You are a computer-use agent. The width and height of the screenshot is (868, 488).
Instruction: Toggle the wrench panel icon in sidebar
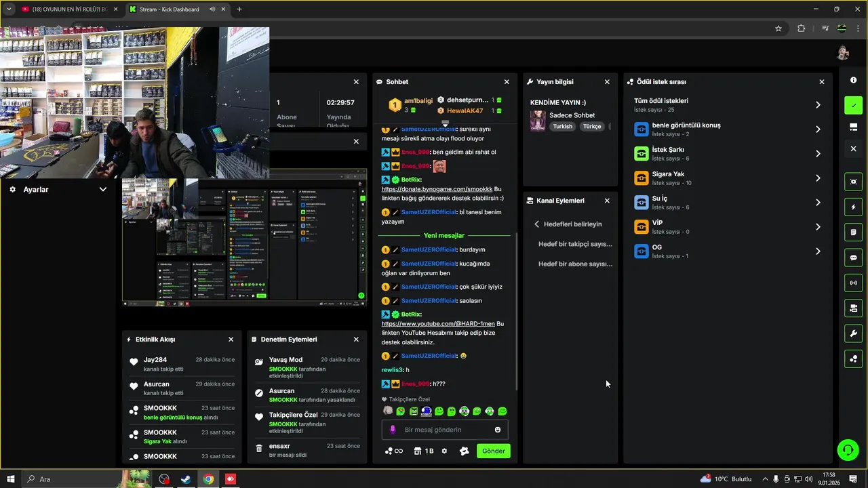(853, 333)
